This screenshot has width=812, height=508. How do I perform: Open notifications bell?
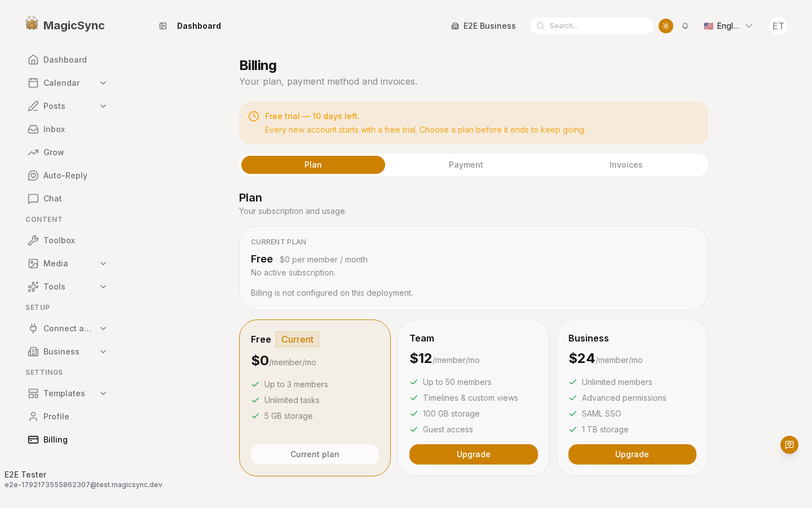[685, 26]
